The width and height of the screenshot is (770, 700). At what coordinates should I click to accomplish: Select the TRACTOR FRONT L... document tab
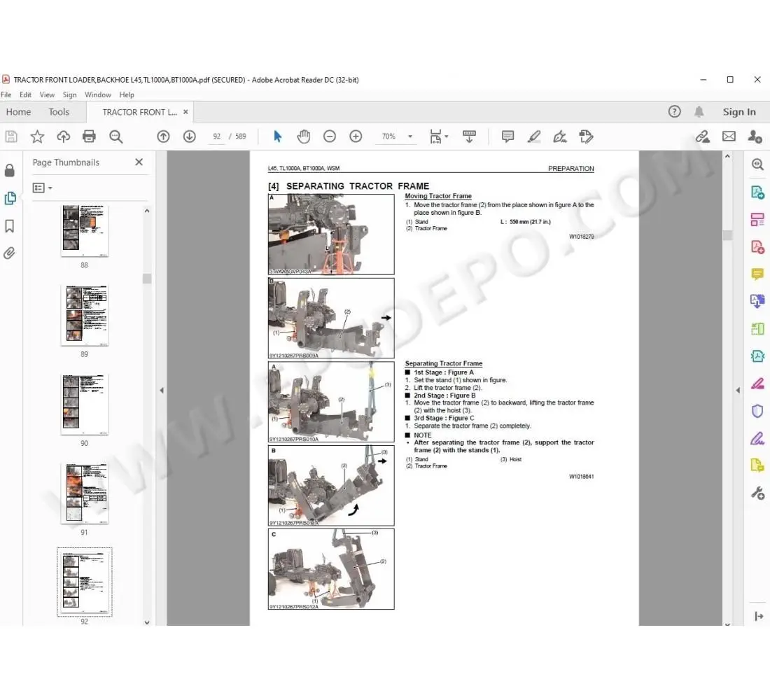click(139, 112)
